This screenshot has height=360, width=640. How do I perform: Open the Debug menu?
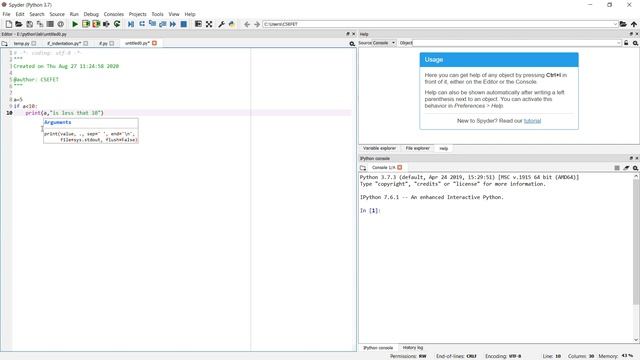[91, 14]
